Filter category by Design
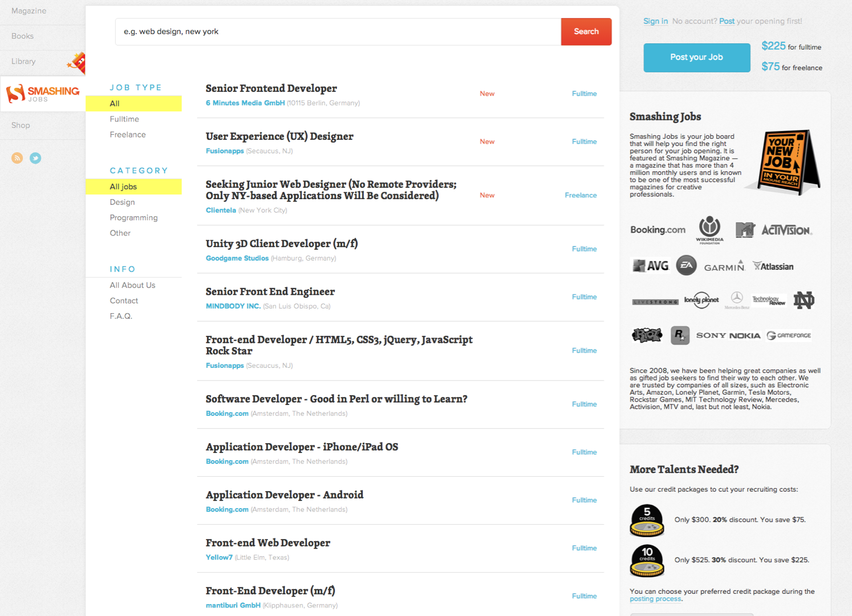Image resolution: width=852 pixels, height=616 pixels. click(x=122, y=202)
